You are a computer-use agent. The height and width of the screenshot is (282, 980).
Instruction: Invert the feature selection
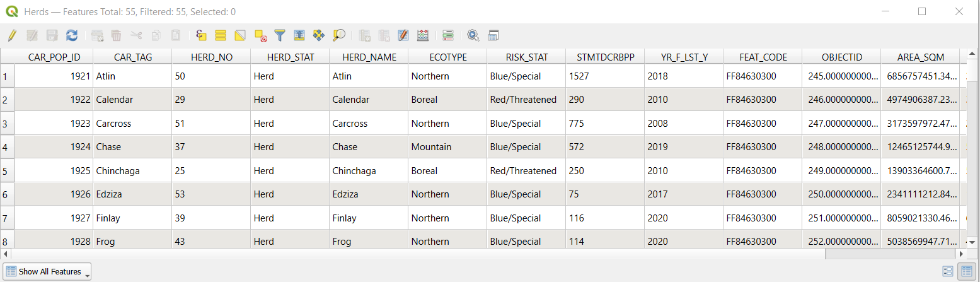tap(240, 35)
